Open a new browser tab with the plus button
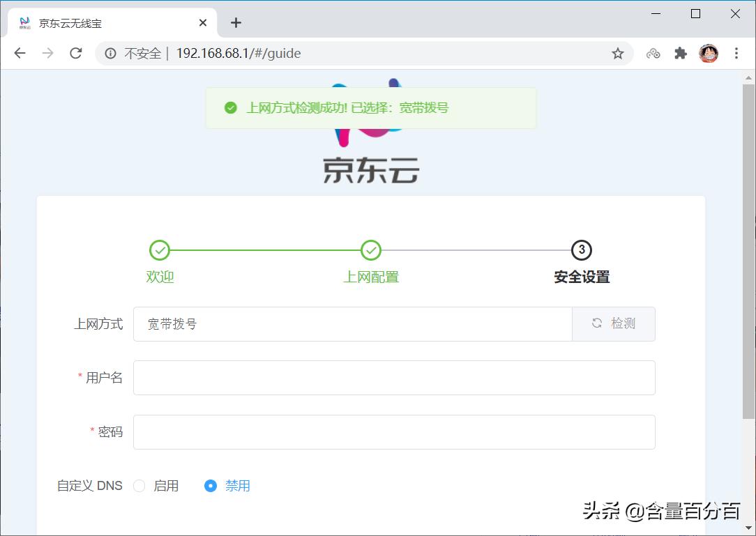This screenshot has width=756, height=536. point(236,22)
